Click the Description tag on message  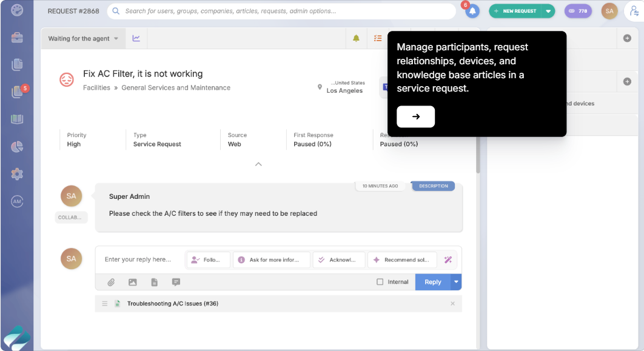point(434,186)
